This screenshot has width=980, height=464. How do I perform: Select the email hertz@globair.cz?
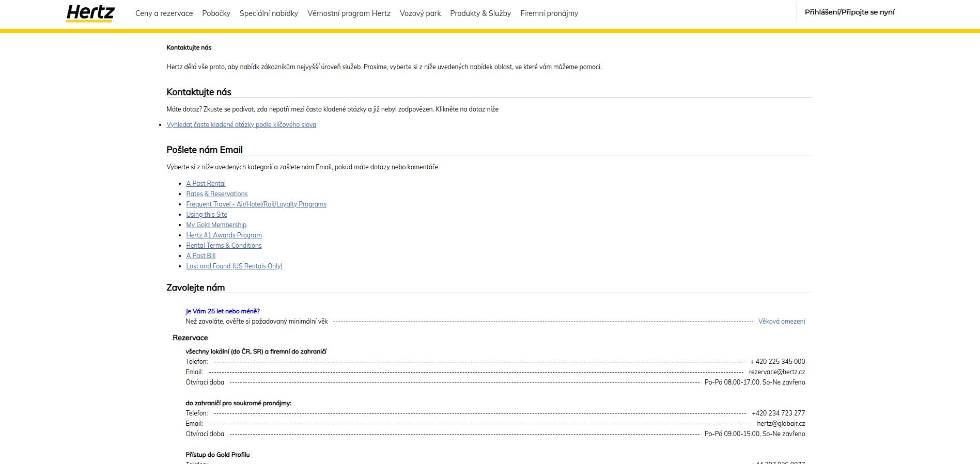point(781,423)
